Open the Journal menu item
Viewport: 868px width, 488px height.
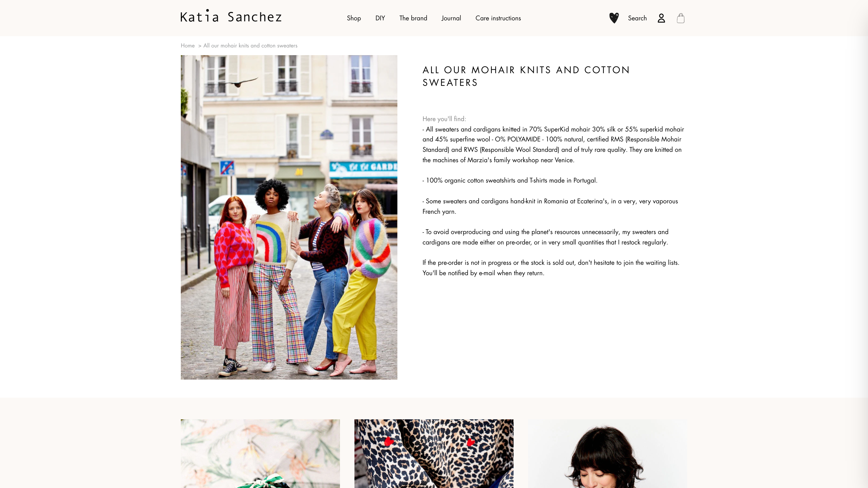coord(451,18)
